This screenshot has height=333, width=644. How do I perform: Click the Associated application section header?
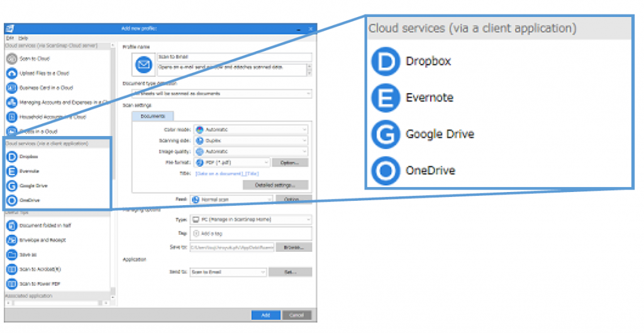pos(57,296)
